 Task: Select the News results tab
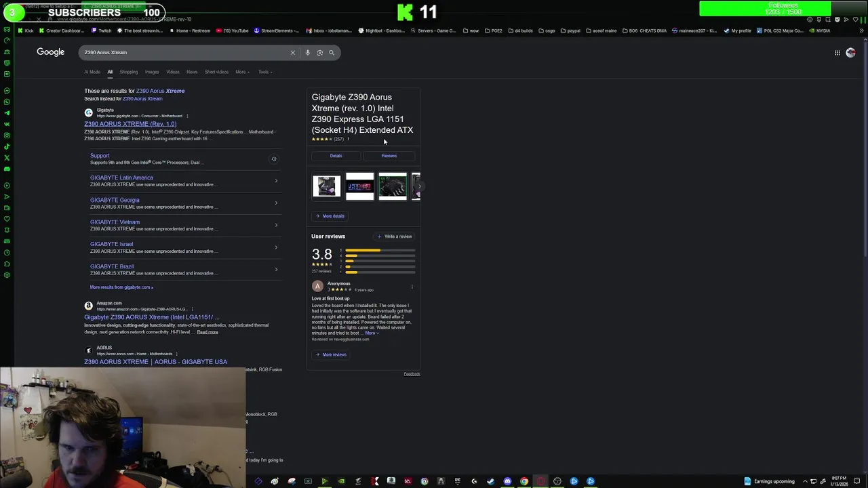click(x=192, y=72)
